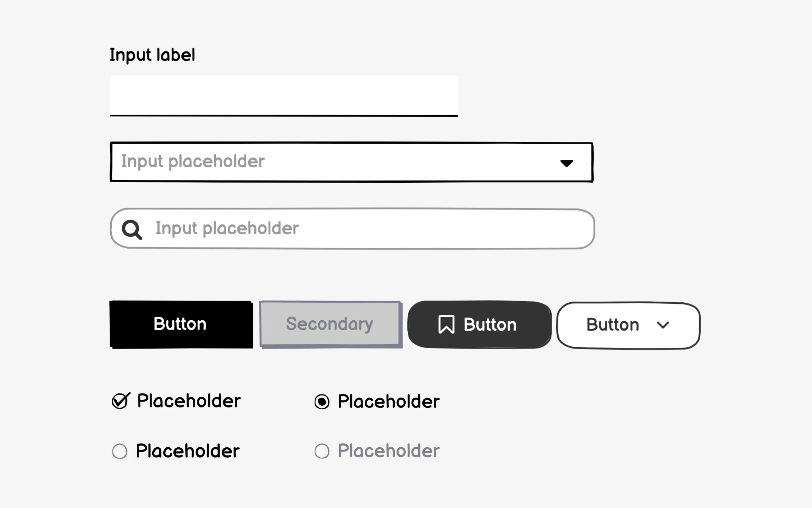Click "Button" text on the dark rounded button

tap(490, 325)
